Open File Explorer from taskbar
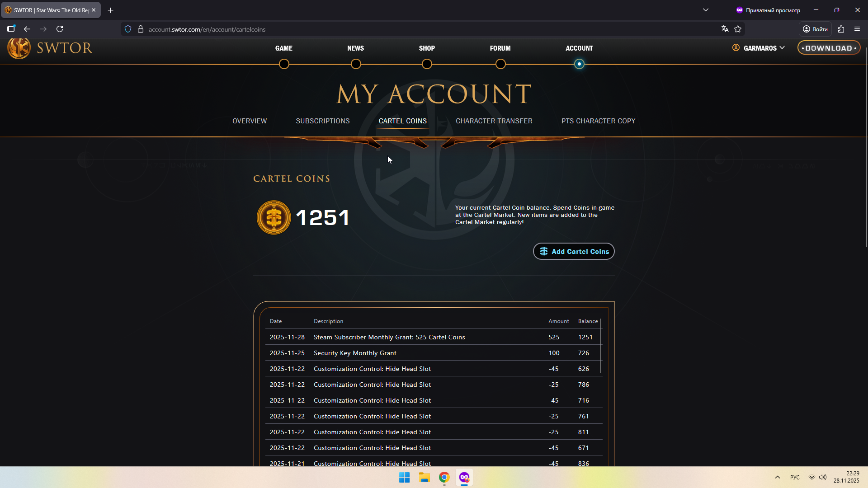Screen dimensions: 868x488 (424, 477)
